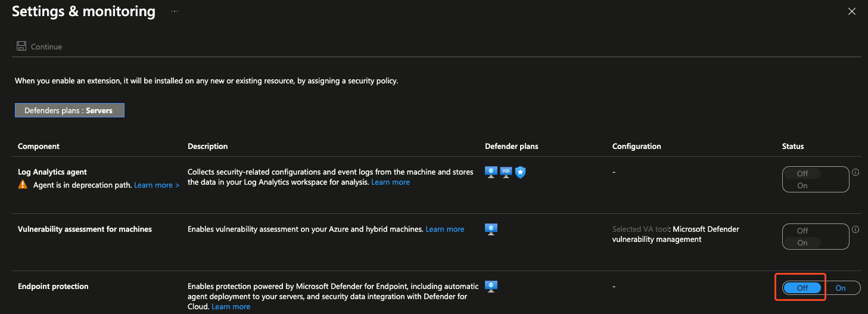
Task: Click the Defender plan icon in Vulnerability assessment row
Action: point(491,229)
